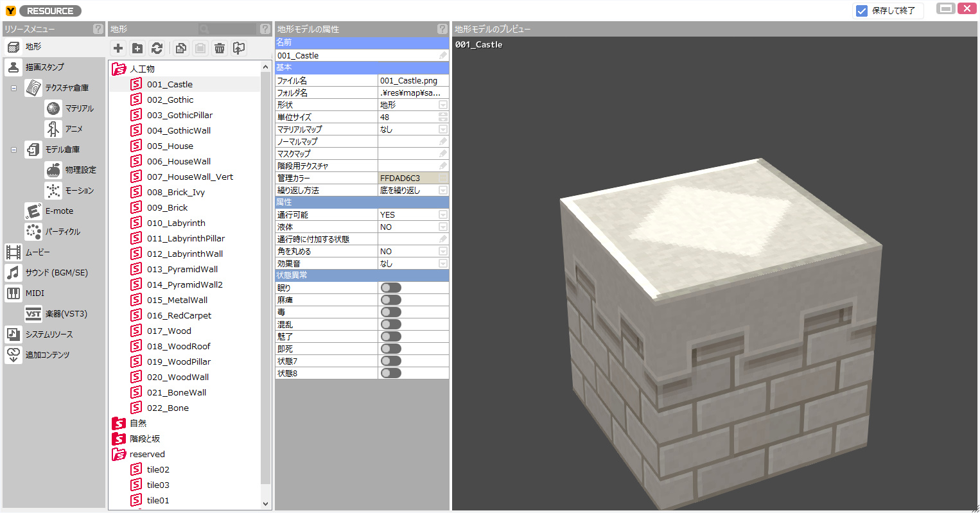Select the 009_Brick terrain item

click(167, 208)
